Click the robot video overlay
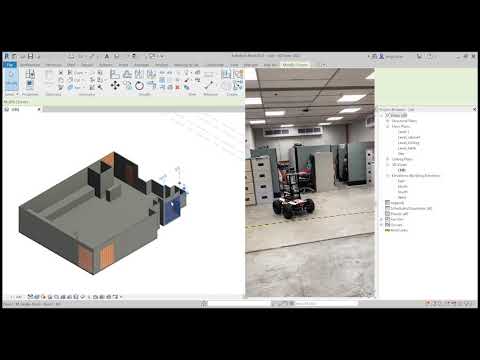Image resolution: width=480 pixels, height=360 pixels. [310, 182]
